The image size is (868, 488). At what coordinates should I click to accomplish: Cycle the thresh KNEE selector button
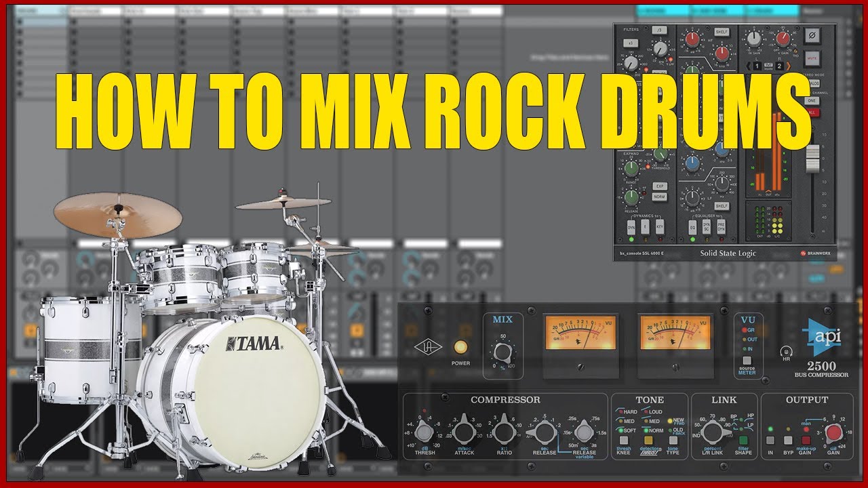coord(624,440)
